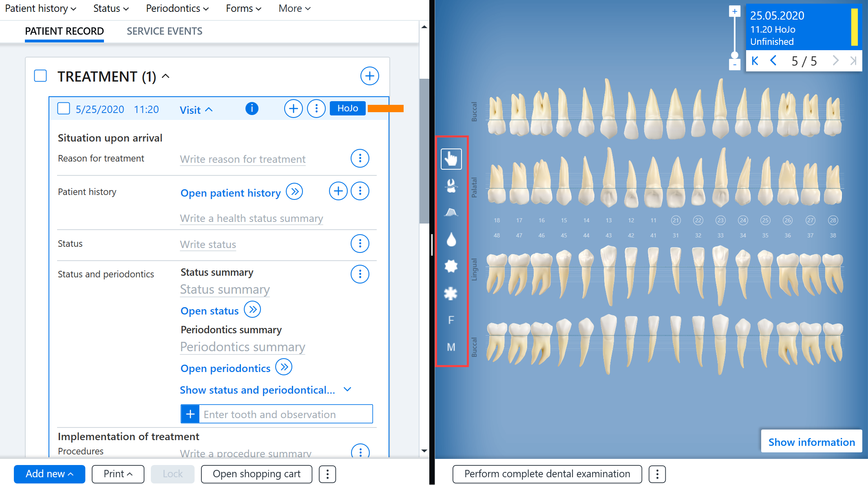The image size is (868, 485).
Task: Open Periodontics dropdown menu
Action: click(177, 9)
